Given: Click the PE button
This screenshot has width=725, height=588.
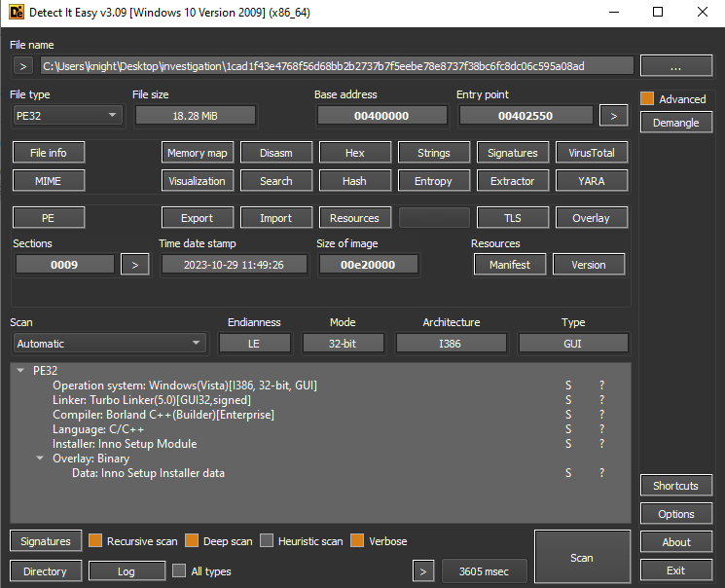Looking at the screenshot, I should [49, 217].
